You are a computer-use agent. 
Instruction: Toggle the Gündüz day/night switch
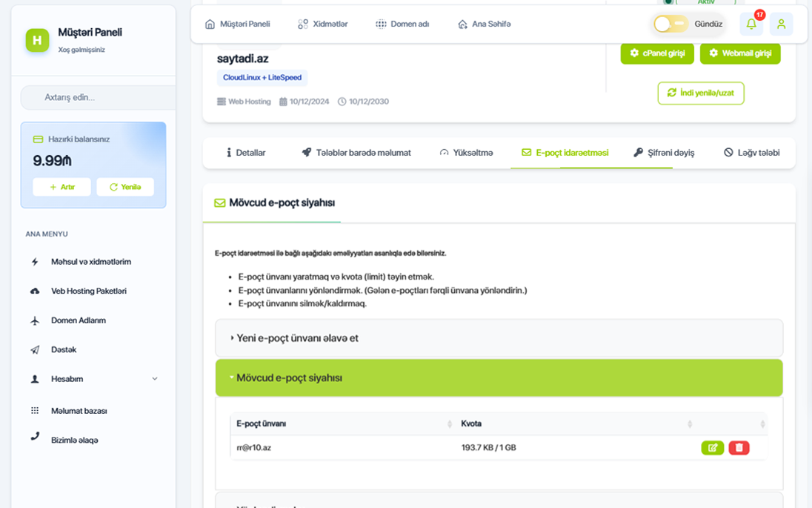pos(671,24)
